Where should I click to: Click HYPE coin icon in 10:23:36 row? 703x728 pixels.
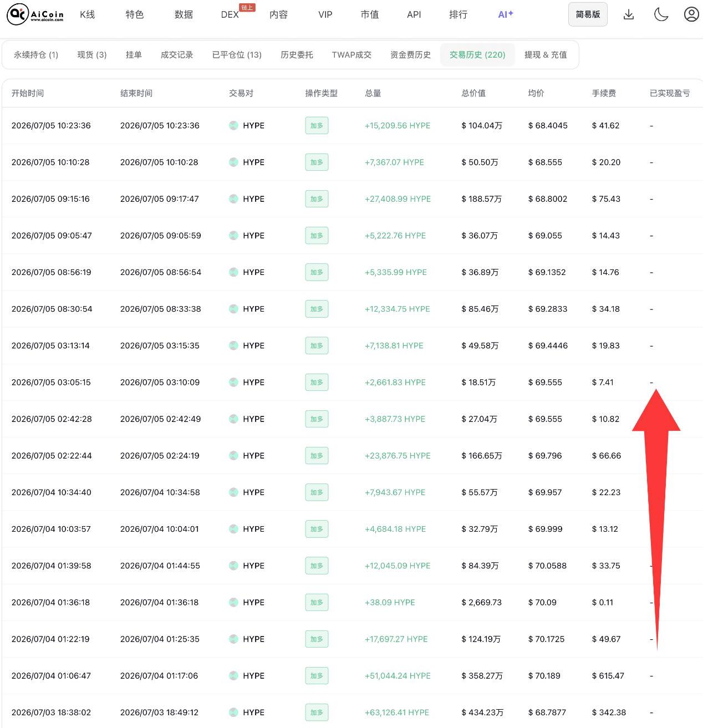[x=234, y=126]
